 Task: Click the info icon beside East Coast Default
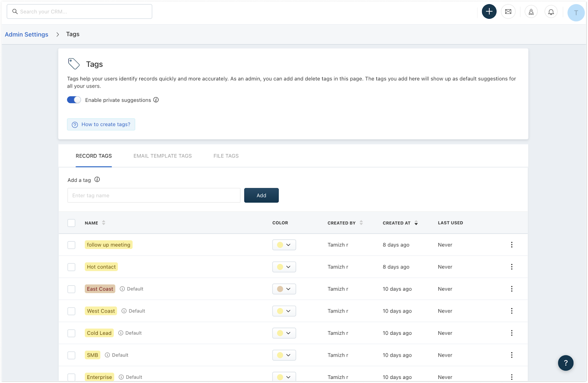pos(122,289)
